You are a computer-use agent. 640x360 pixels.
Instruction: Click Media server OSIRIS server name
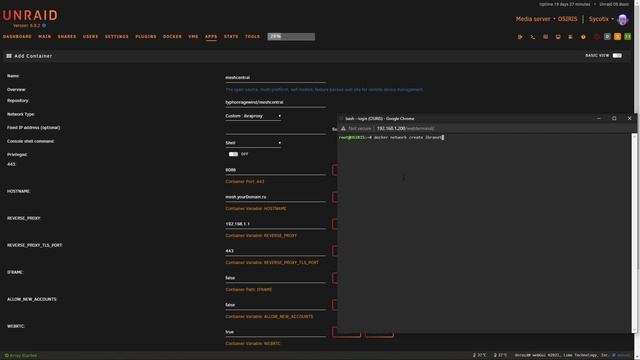(547, 19)
